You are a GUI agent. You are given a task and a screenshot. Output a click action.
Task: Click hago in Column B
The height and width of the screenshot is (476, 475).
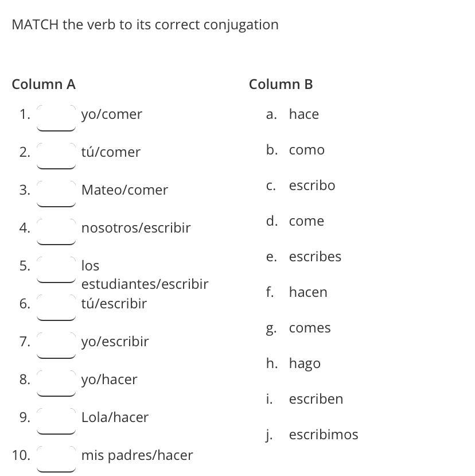pyautogui.click(x=305, y=363)
